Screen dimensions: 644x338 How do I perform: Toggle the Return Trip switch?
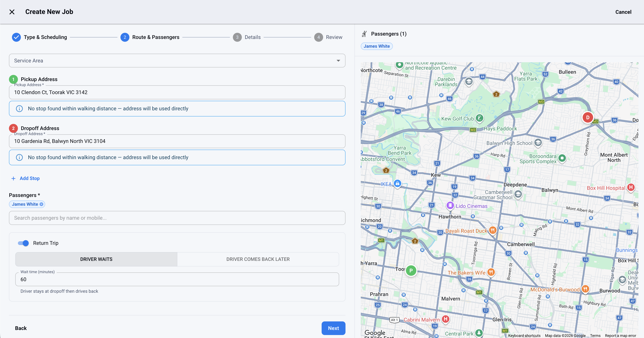(23, 243)
